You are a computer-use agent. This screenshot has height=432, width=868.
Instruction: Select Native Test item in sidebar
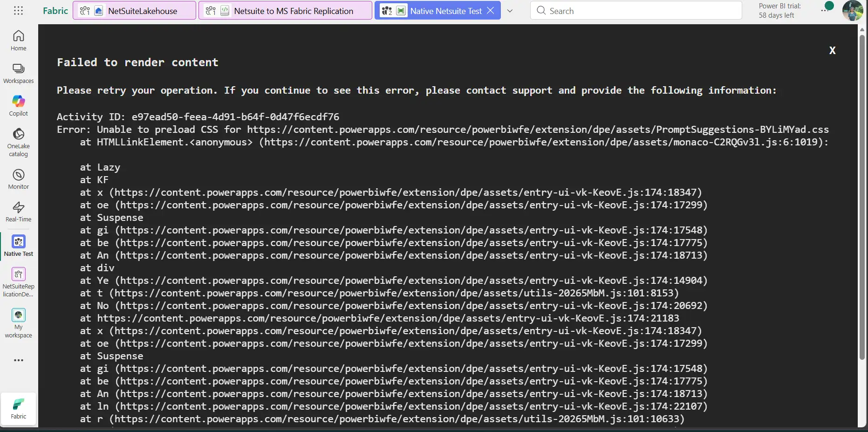[x=19, y=246]
